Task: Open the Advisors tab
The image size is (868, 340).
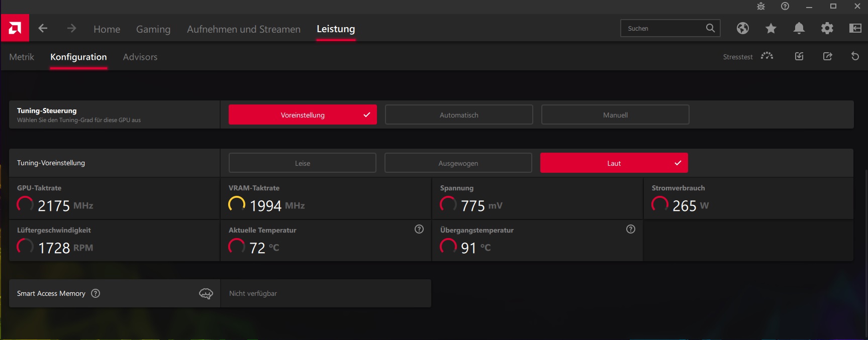Action: point(140,57)
